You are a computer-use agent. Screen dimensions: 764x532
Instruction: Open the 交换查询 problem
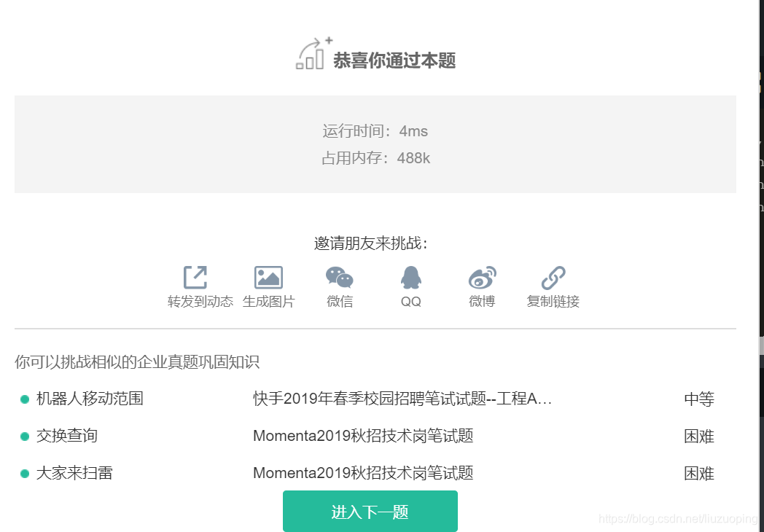(x=67, y=436)
